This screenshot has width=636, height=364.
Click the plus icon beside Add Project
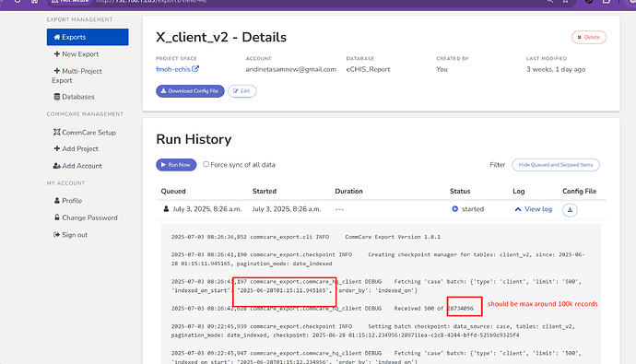click(x=57, y=148)
